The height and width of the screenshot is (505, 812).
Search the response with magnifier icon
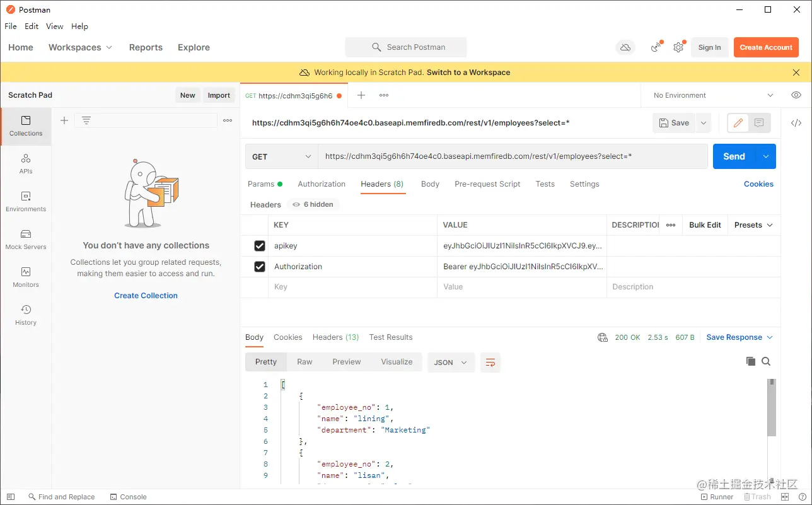pyautogui.click(x=766, y=361)
